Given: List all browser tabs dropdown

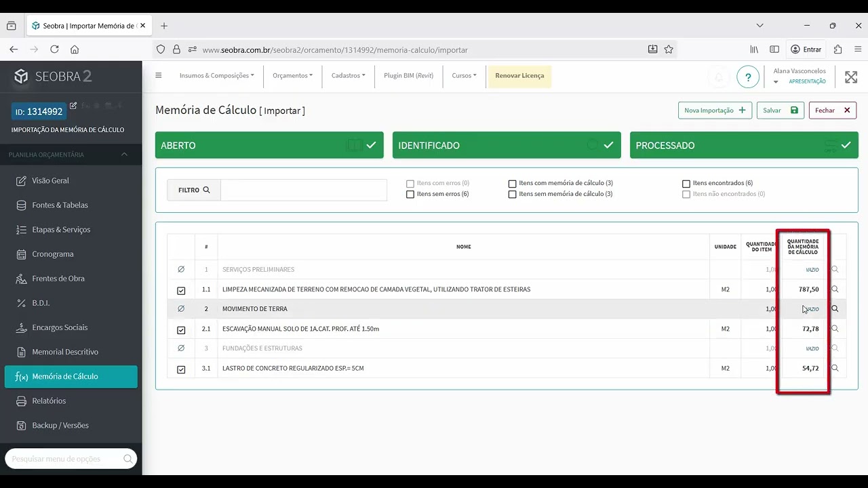Looking at the screenshot, I should click(759, 26).
